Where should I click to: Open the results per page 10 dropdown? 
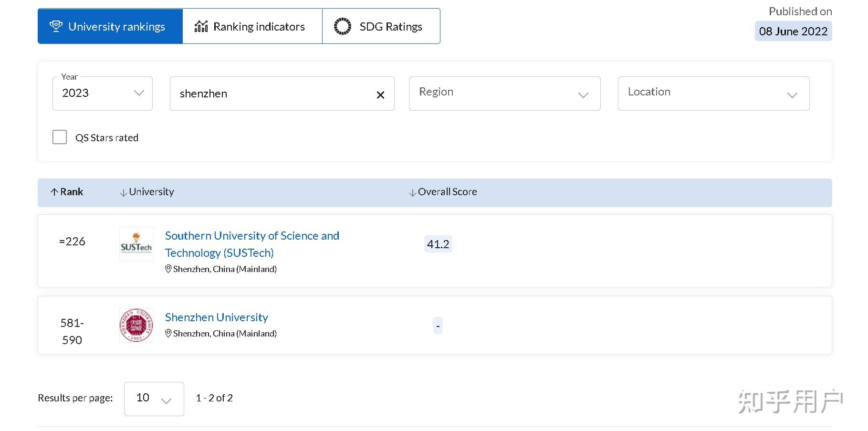pyautogui.click(x=154, y=399)
